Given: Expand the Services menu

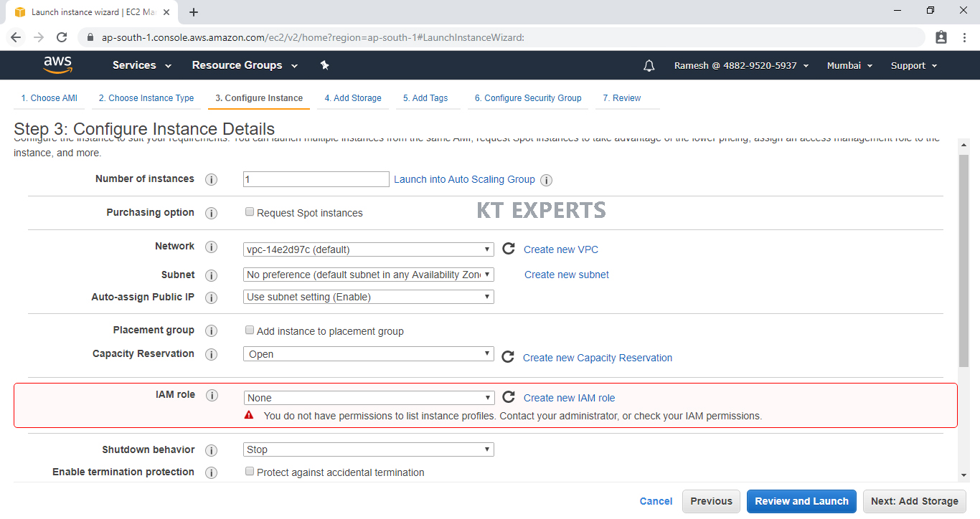Looking at the screenshot, I should (142, 65).
